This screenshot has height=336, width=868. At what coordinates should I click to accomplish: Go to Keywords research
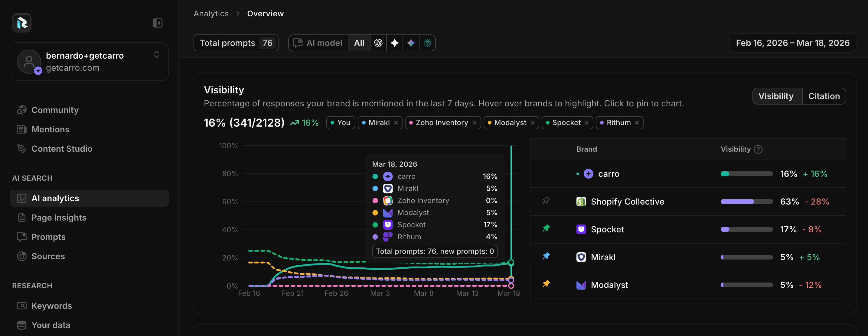pyautogui.click(x=51, y=306)
